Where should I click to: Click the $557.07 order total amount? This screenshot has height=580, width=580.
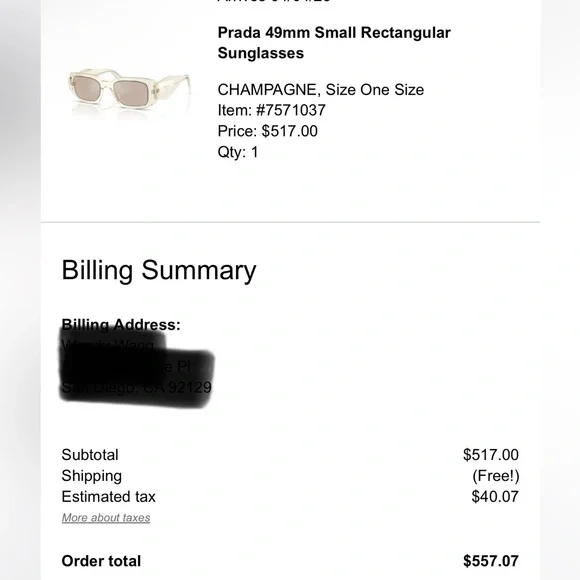[x=491, y=561]
